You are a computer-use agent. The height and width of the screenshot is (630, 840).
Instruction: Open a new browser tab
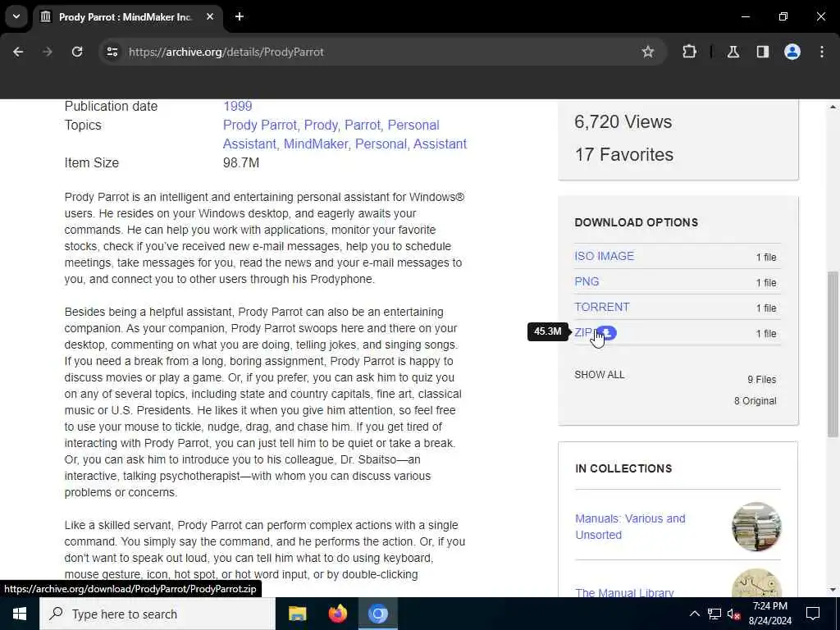pos(240,16)
